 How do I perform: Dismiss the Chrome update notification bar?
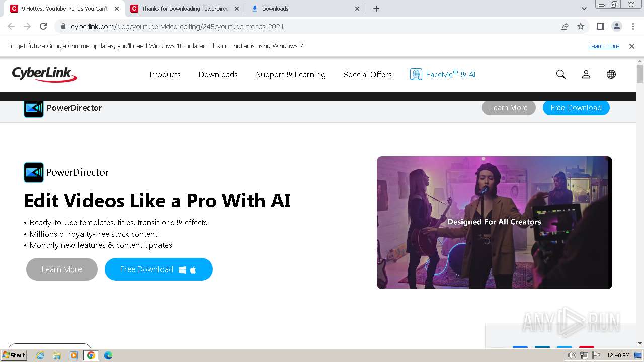click(x=632, y=46)
